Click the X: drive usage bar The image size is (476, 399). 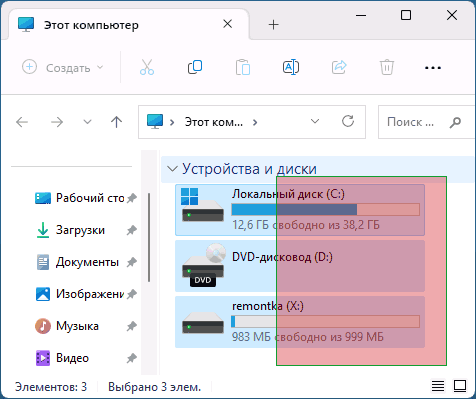pos(325,322)
